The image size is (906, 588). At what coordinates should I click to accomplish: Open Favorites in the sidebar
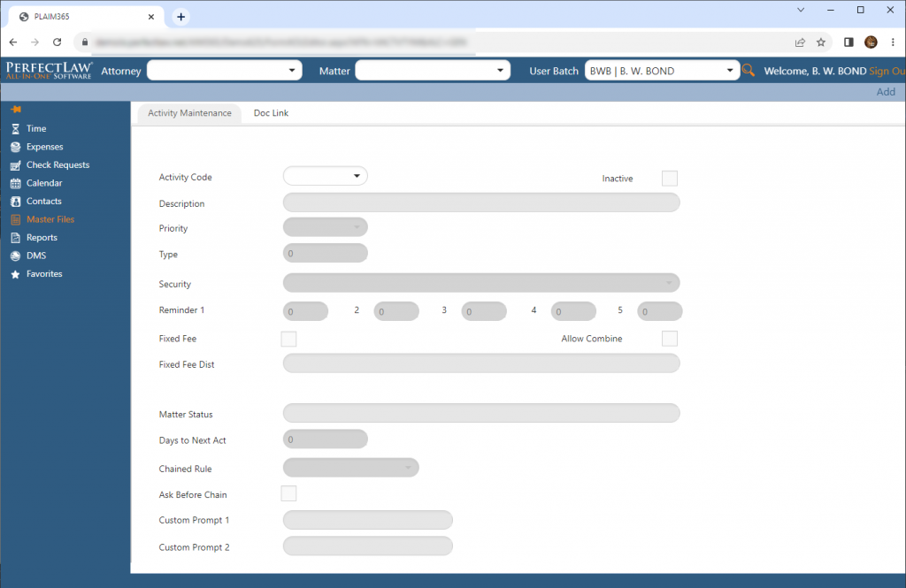pyautogui.click(x=44, y=274)
